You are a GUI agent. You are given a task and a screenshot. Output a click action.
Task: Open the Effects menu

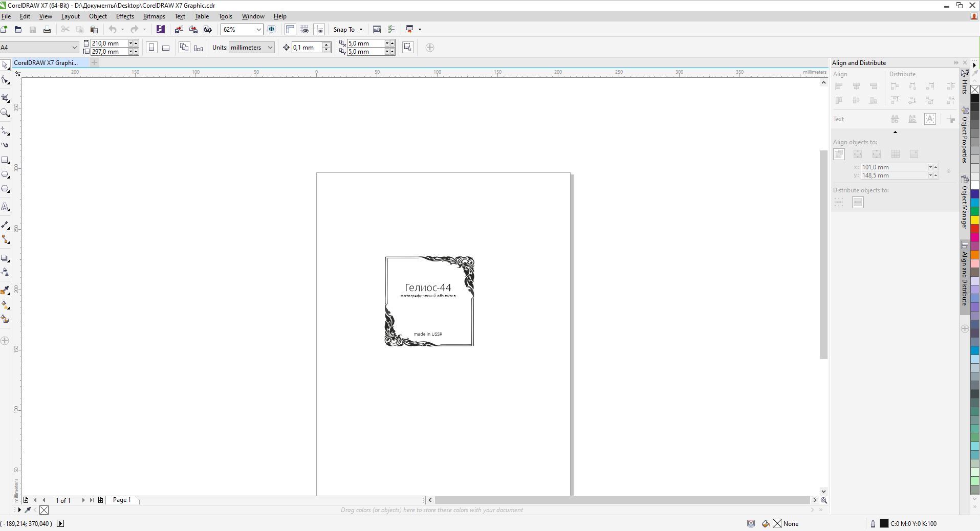coord(125,16)
